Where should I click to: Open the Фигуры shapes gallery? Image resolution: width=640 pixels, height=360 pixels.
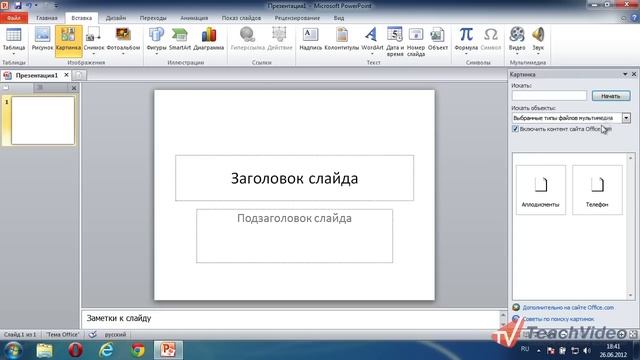[156, 40]
